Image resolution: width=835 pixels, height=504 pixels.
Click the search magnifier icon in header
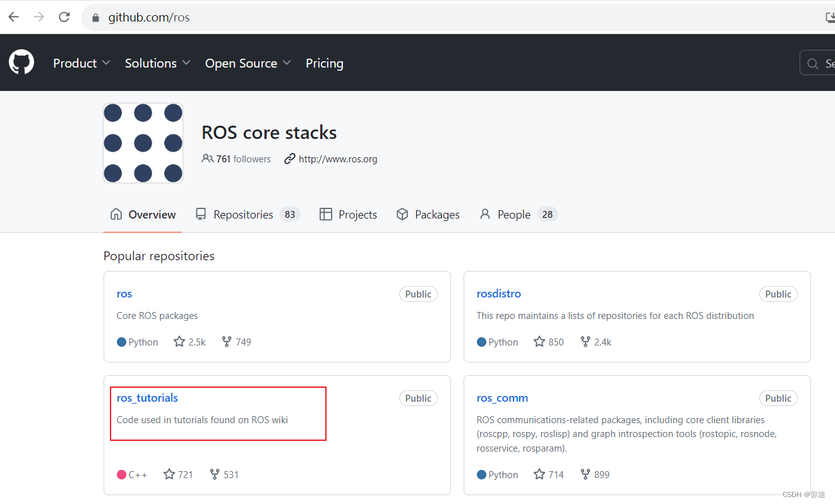[813, 63]
